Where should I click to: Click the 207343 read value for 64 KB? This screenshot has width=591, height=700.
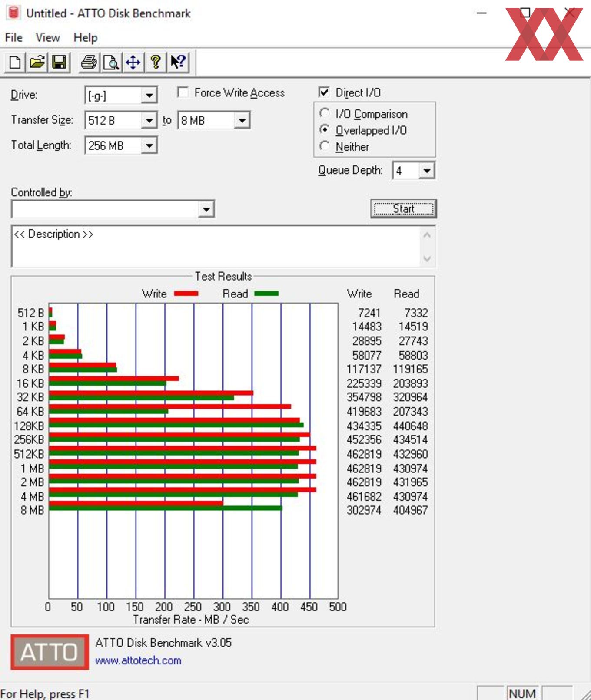click(410, 411)
